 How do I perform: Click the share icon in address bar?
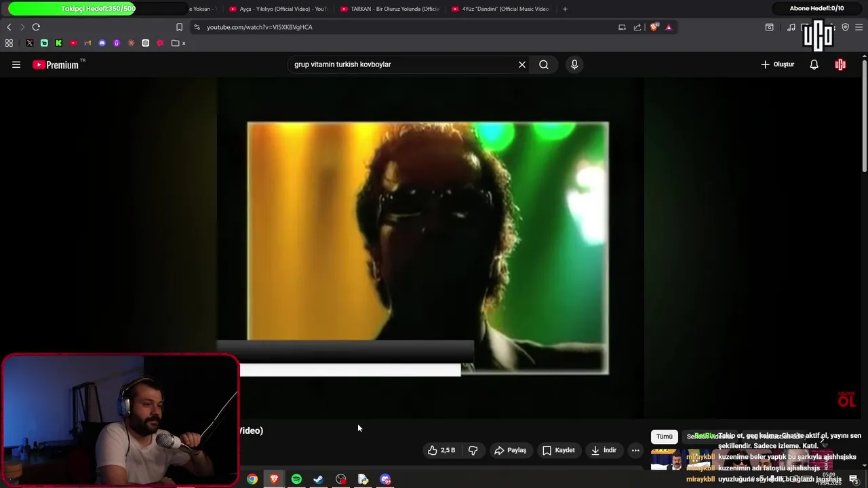[x=637, y=27]
